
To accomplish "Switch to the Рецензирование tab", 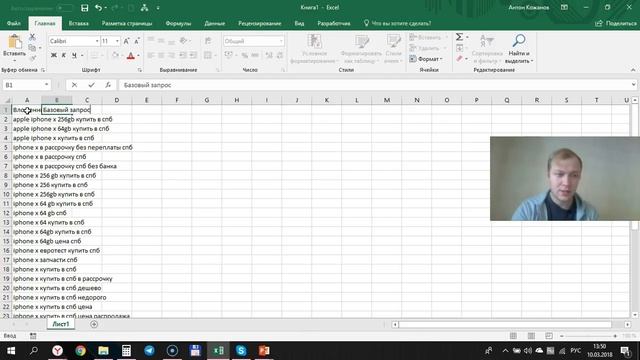I will pyautogui.click(x=260, y=23).
